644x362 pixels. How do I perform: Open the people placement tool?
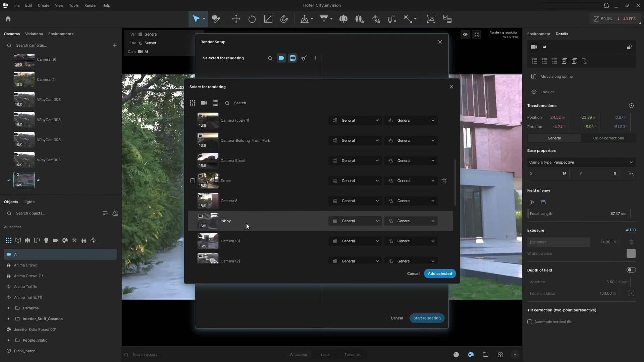click(359, 19)
